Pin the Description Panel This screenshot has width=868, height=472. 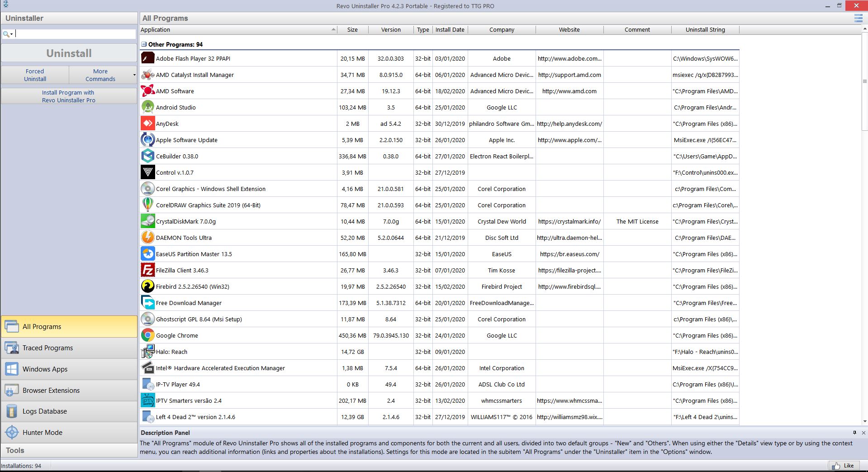pyautogui.click(x=854, y=433)
